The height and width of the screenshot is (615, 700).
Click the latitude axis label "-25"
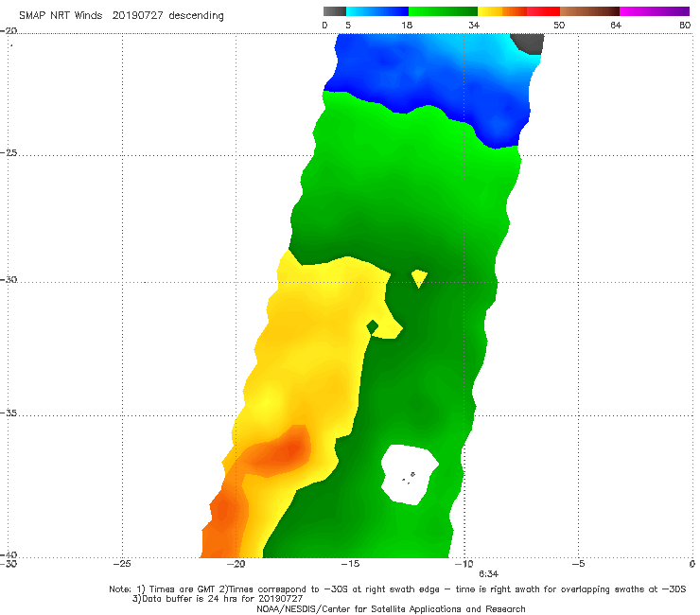pos(9,152)
